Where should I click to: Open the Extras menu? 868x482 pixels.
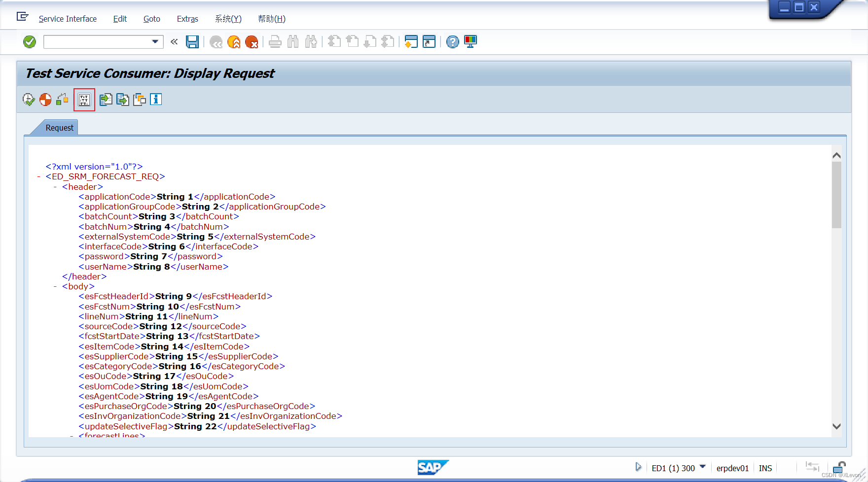[187, 19]
